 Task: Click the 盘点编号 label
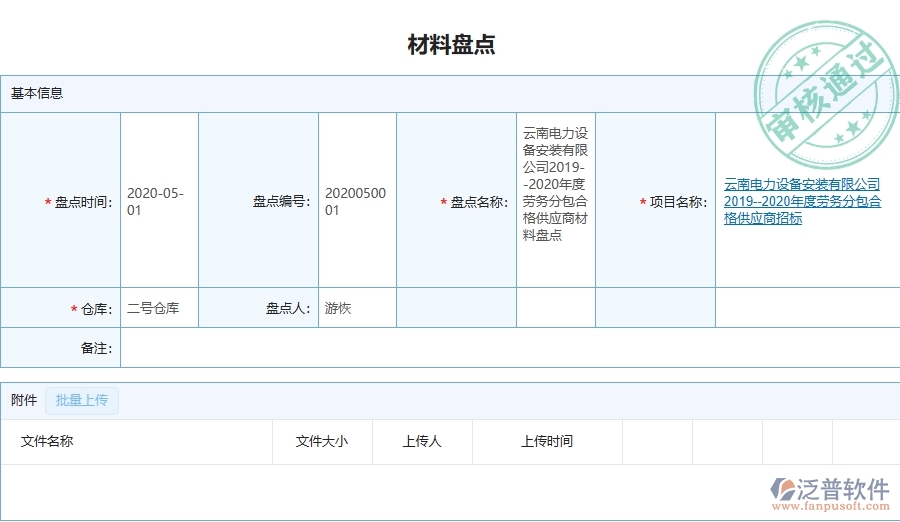pos(282,202)
